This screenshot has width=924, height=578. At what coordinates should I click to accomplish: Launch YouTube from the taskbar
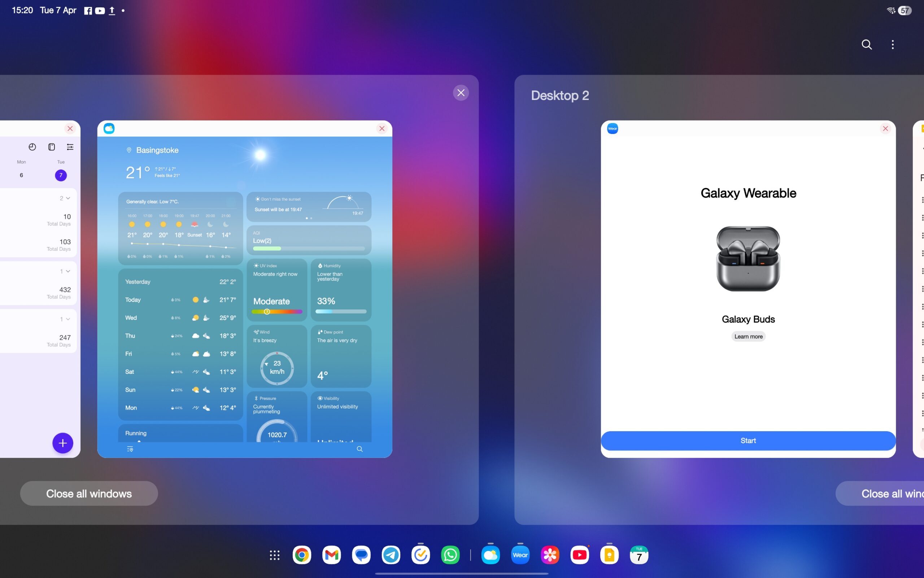coord(579,554)
